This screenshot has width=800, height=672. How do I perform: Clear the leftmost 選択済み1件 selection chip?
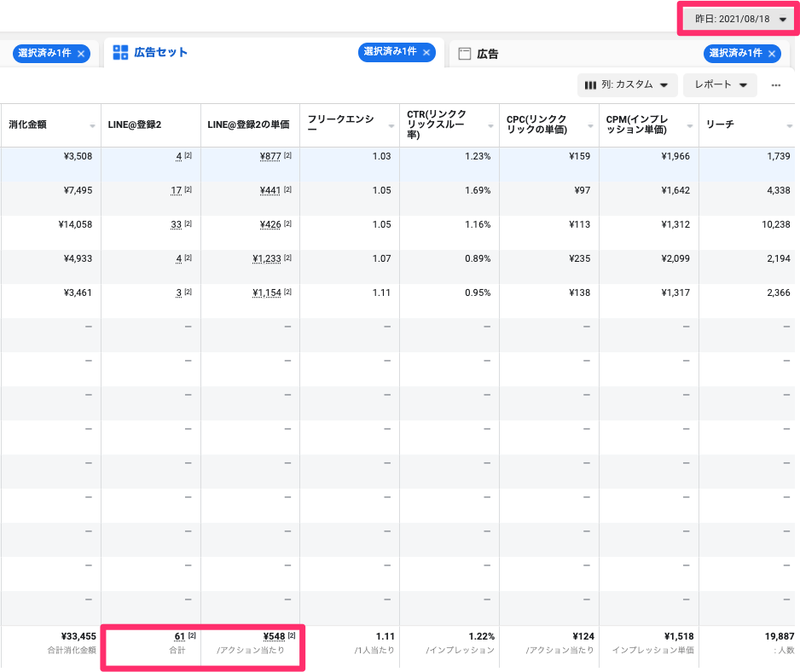pyautogui.click(x=81, y=54)
